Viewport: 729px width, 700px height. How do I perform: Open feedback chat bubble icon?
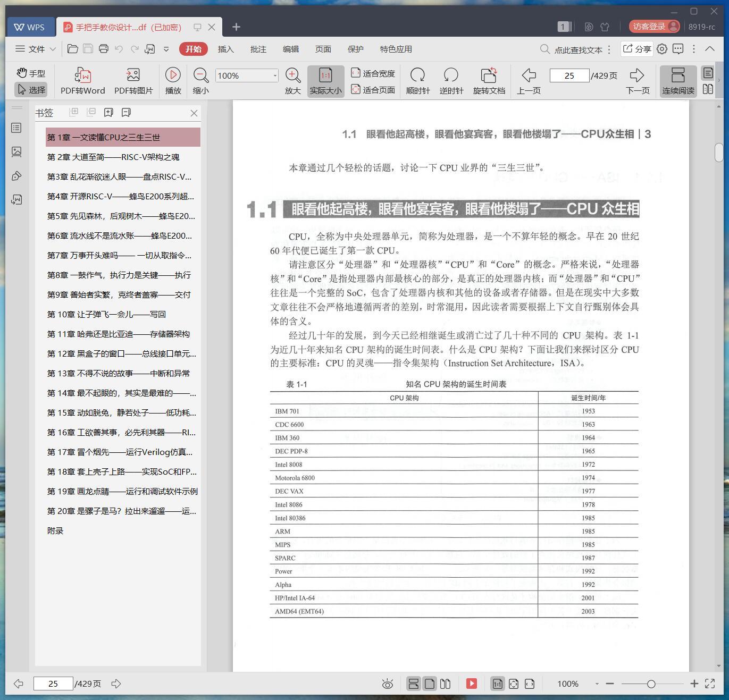coord(678,49)
